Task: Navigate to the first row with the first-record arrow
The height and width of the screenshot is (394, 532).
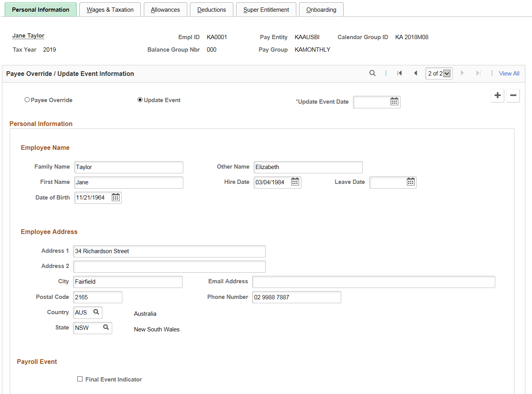Action: click(399, 73)
